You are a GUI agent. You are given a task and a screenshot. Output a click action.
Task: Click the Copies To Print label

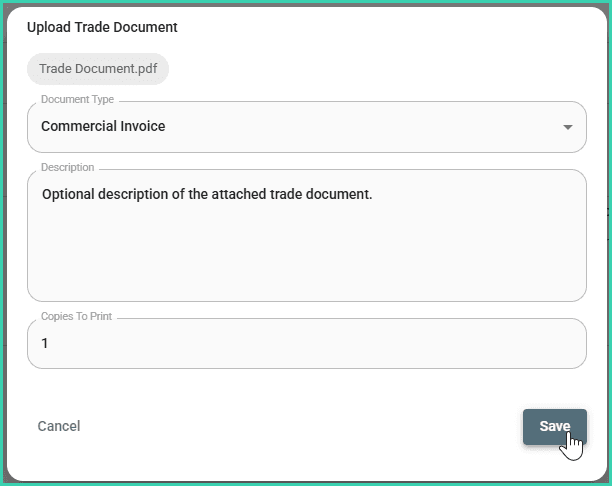[x=76, y=316]
